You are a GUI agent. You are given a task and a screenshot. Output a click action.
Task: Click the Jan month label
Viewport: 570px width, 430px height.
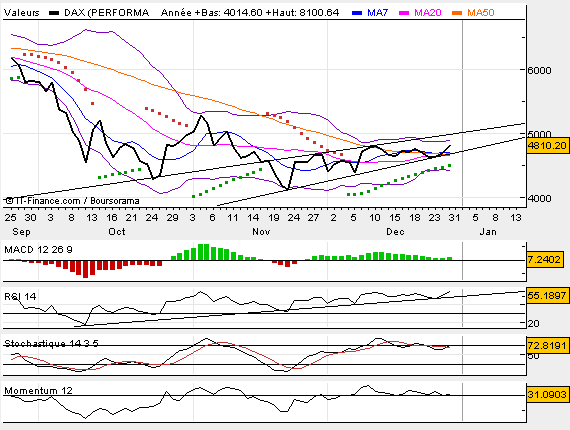pos(488,232)
